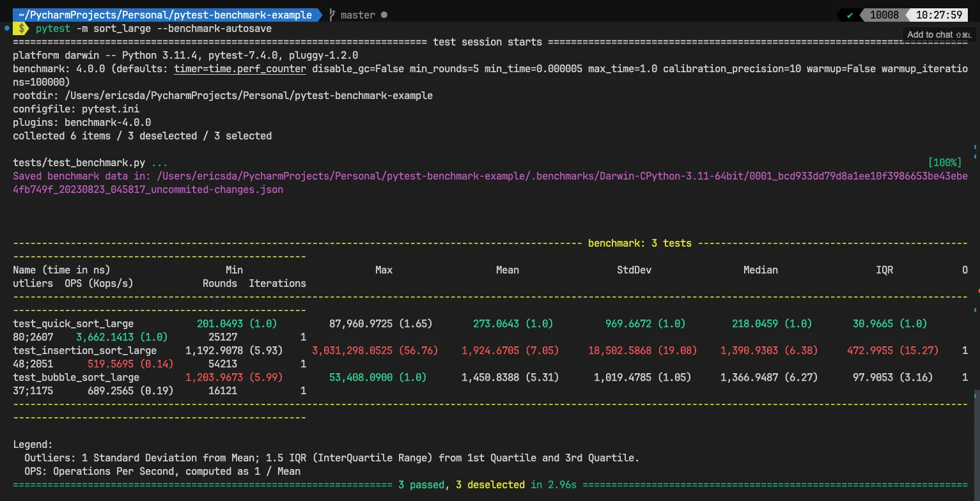The image size is (980, 501).
Task: Click the [100%] progress indicator
Action: tap(945, 163)
